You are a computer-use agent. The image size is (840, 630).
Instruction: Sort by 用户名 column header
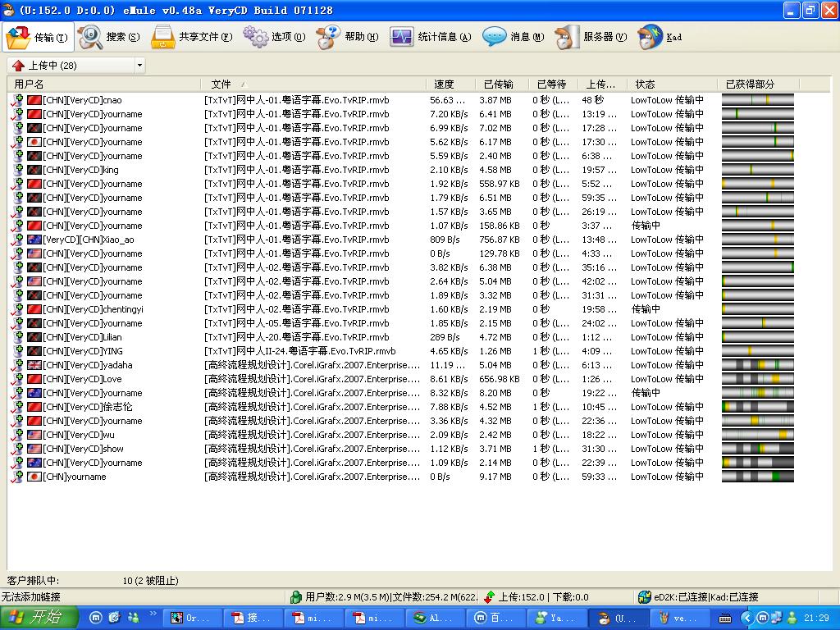[x=104, y=84]
